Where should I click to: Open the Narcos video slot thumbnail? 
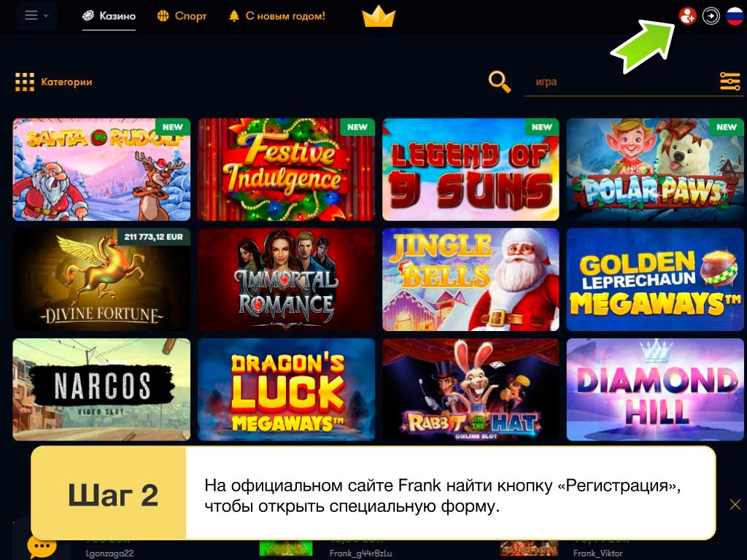tap(101, 389)
